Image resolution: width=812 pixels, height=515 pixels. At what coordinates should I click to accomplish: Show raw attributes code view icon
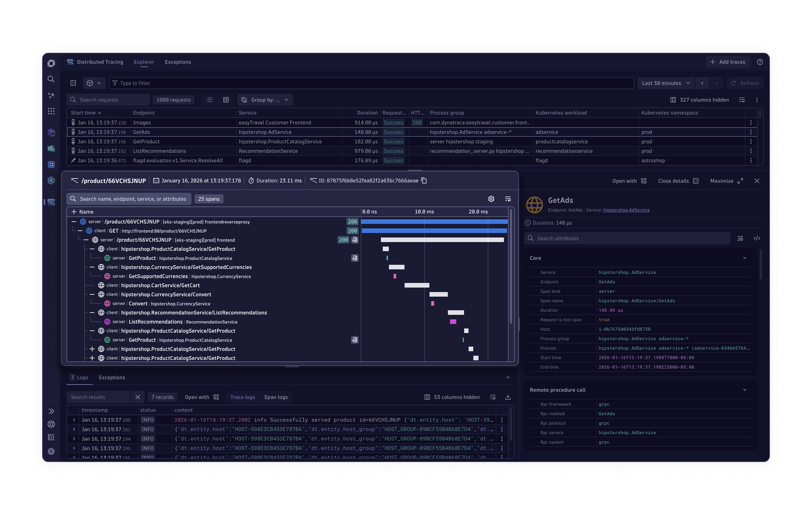(x=757, y=238)
